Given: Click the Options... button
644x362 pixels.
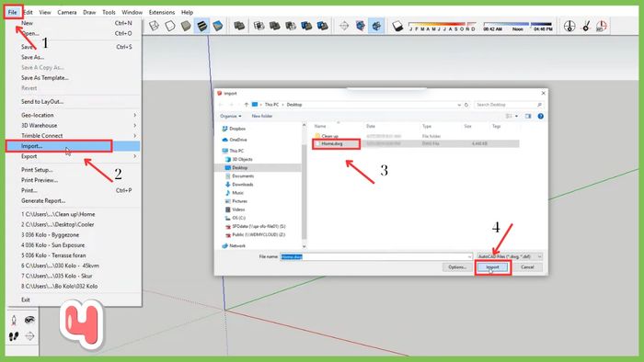Looking at the screenshot, I should [x=457, y=267].
